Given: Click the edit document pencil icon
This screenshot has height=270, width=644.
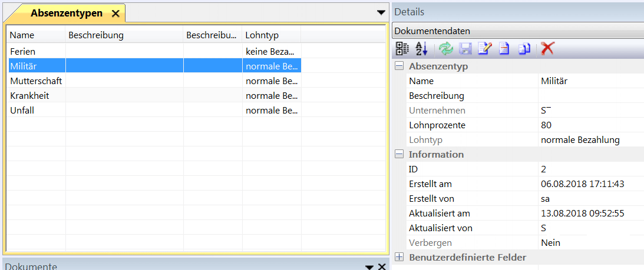Looking at the screenshot, I should pyautogui.click(x=484, y=49).
